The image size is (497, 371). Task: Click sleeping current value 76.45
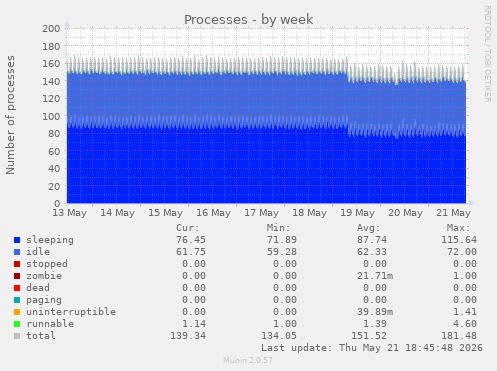191,240
